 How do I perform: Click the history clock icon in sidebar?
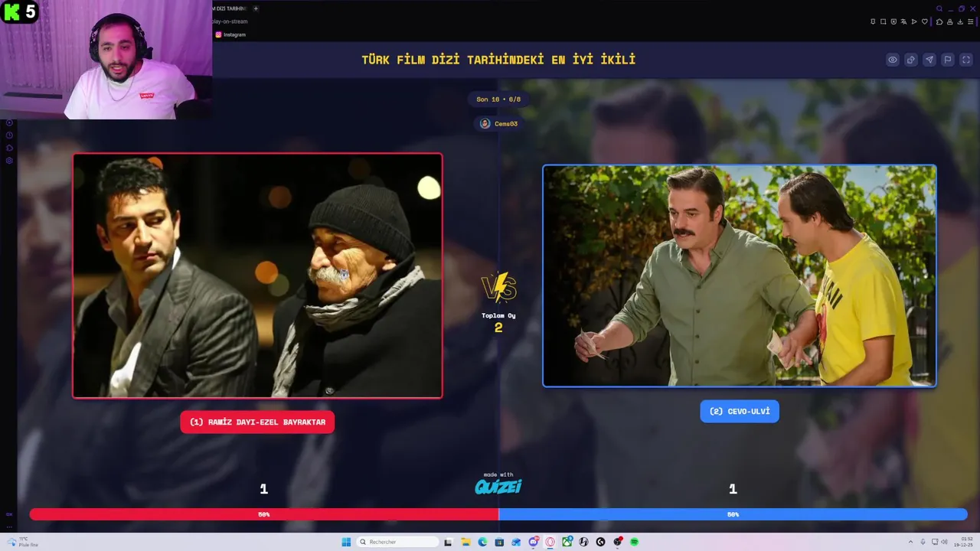(x=9, y=135)
